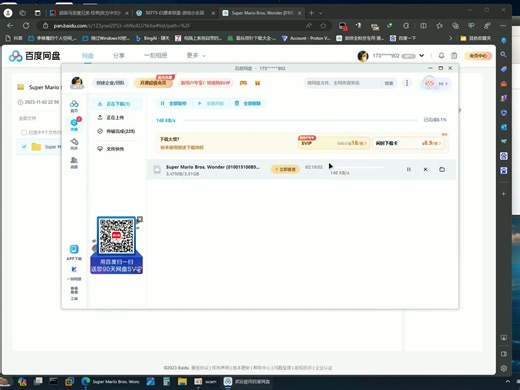Close the QR code promotion popup
Image resolution: width=520 pixels, height=390 pixels.
140,219
